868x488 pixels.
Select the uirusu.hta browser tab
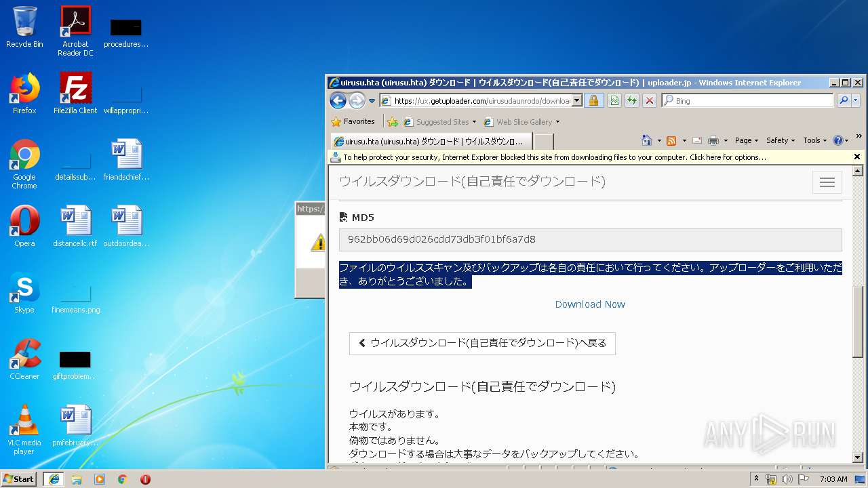431,141
